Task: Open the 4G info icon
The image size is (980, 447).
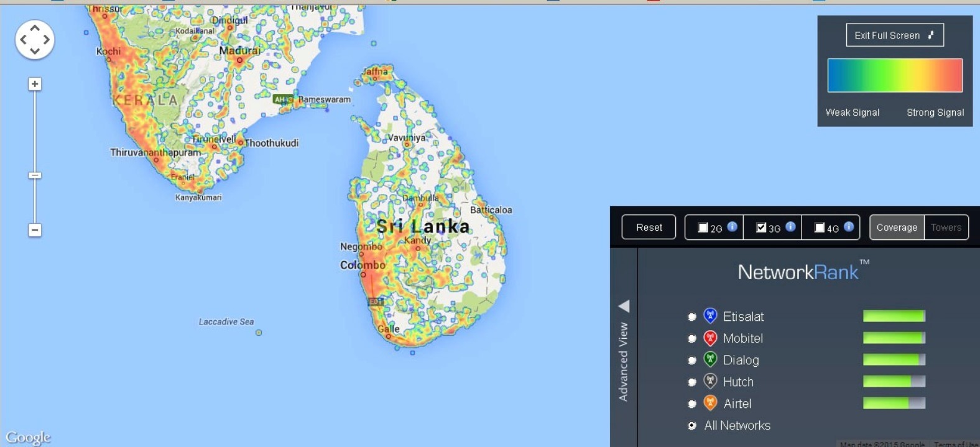Action: point(849,227)
